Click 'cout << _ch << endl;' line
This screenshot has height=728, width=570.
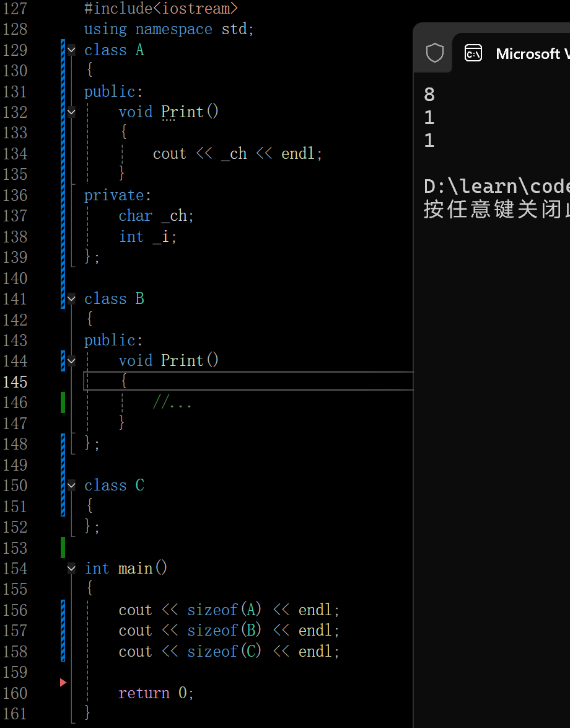coord(237,153)
